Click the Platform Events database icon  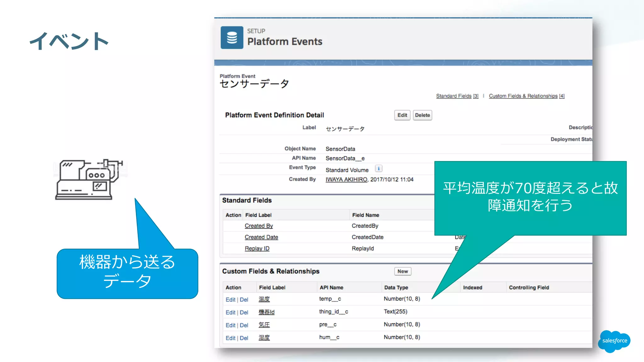(232, 37)
